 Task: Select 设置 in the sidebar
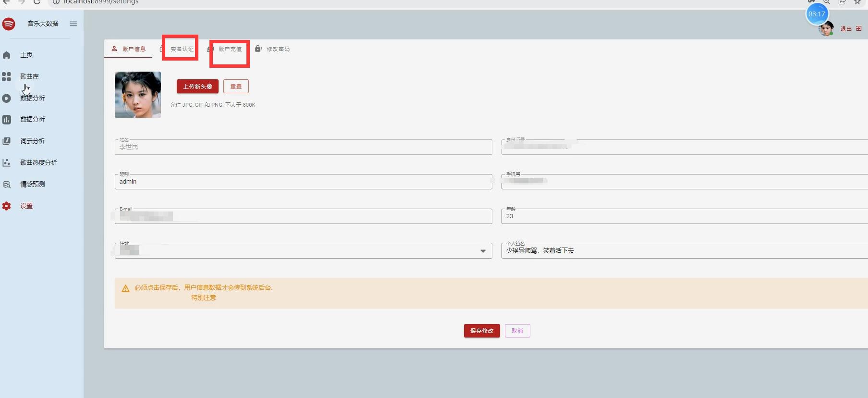click(26, 206)
